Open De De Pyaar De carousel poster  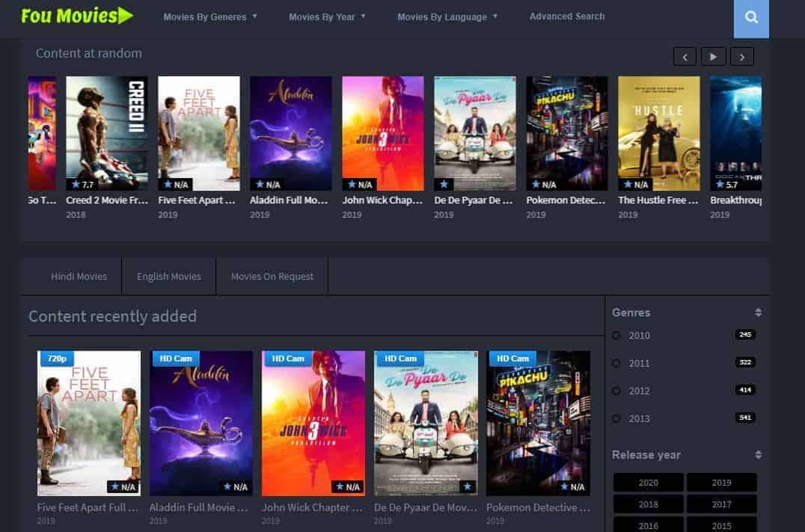click(x=475, y=133)
